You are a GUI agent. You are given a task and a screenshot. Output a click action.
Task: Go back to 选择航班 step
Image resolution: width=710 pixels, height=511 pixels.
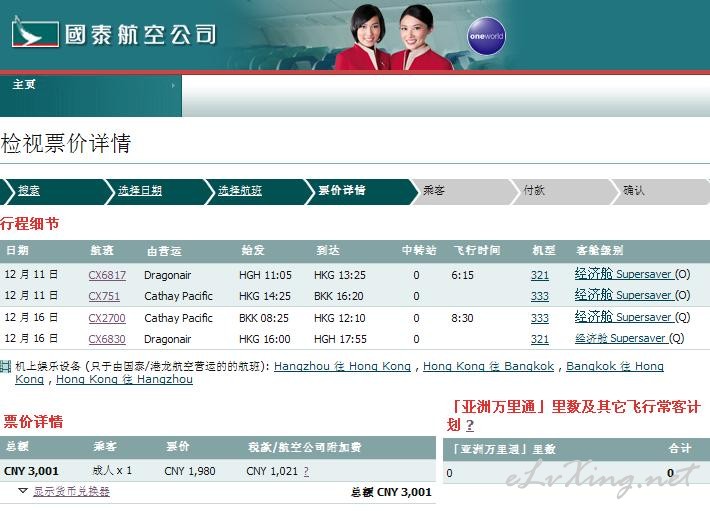240,191
